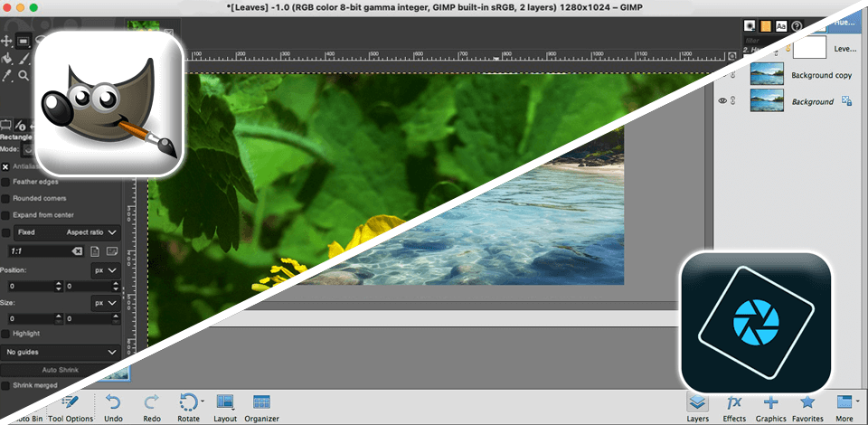Viewport: 868px width, 425px height.
Task: Select the Rectangle Select tool
Action: (x=24, y=41)
